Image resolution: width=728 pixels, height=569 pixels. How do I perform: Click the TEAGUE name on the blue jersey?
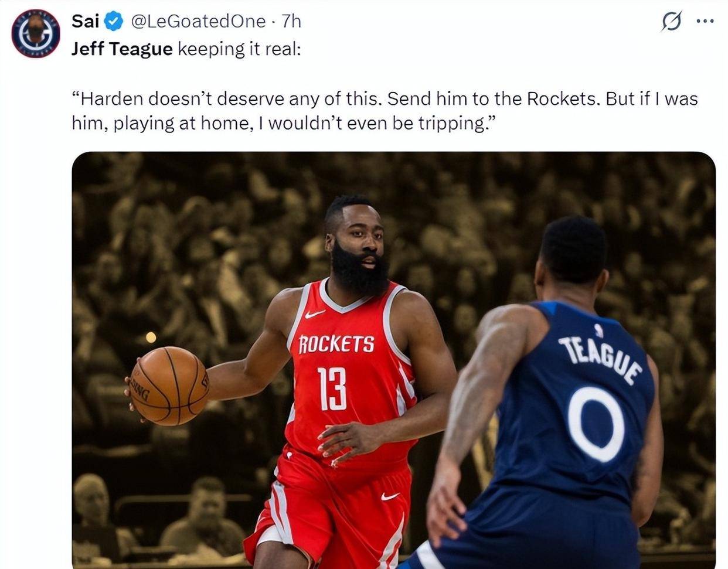pyautogui.click(x=601, y=360)
